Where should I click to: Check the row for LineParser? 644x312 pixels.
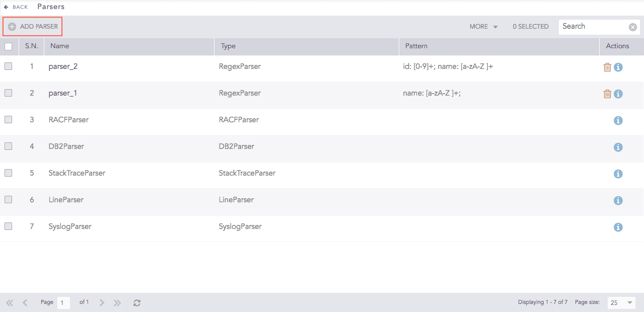click(8, 200)
